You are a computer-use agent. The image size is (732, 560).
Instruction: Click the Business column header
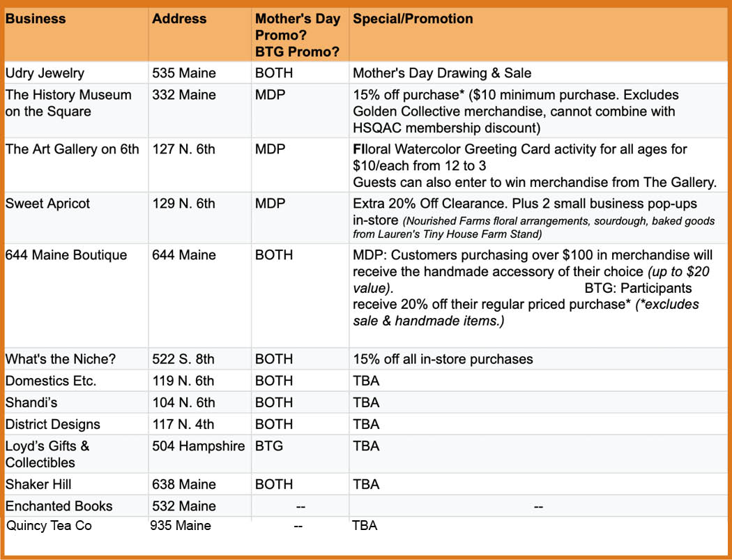point(36,19)
